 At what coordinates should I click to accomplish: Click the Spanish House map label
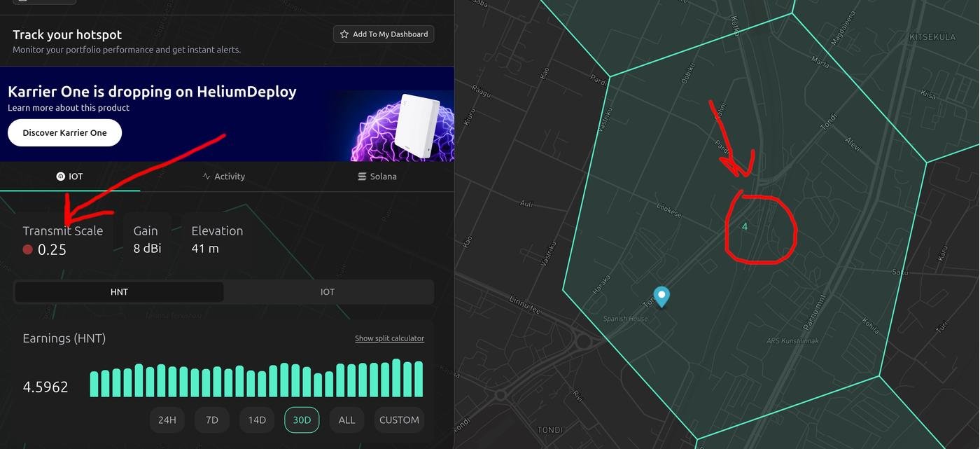[x=625, y=319]
